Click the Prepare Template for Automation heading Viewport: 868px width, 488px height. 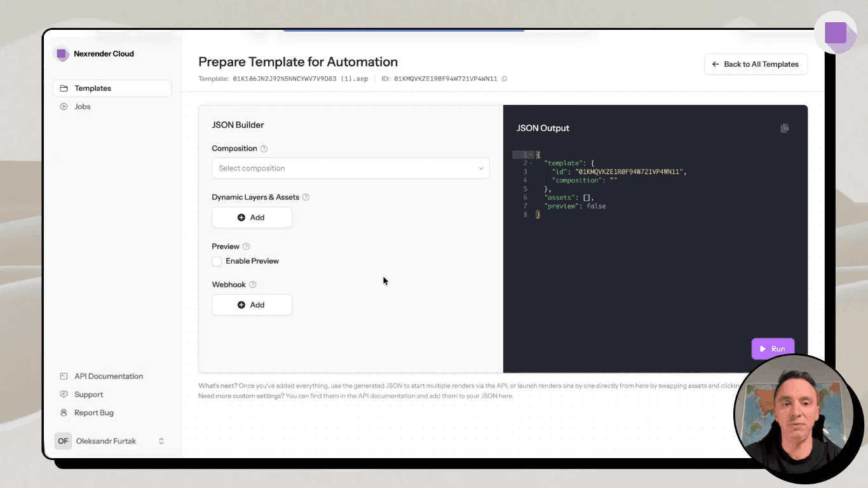pos(298,62)
